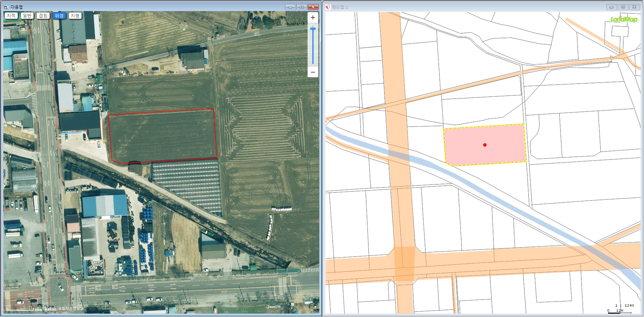The height and width of the screenshot is (317, 644).
Task: Close the 랜드맵 2 window
Action: (x=634, y=7)
